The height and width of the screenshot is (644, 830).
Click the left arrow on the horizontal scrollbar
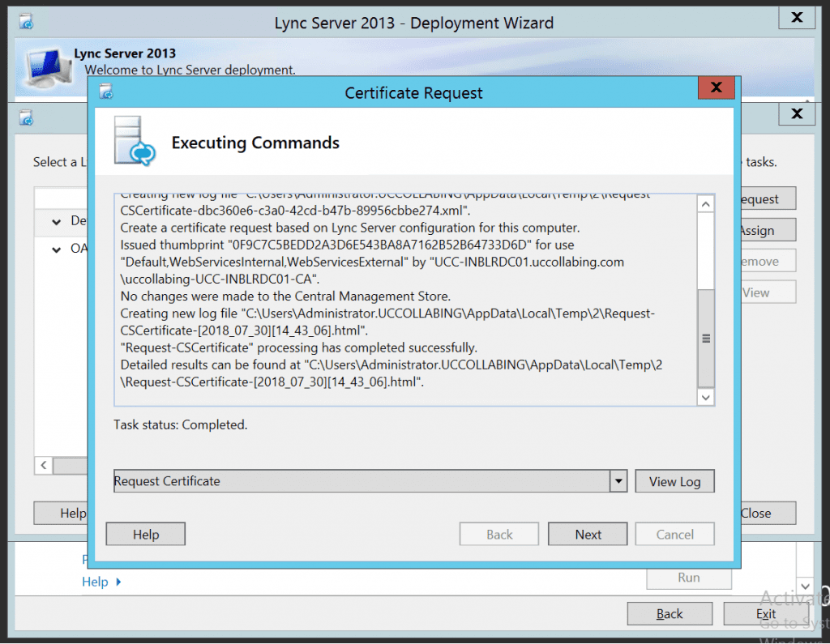42,466
